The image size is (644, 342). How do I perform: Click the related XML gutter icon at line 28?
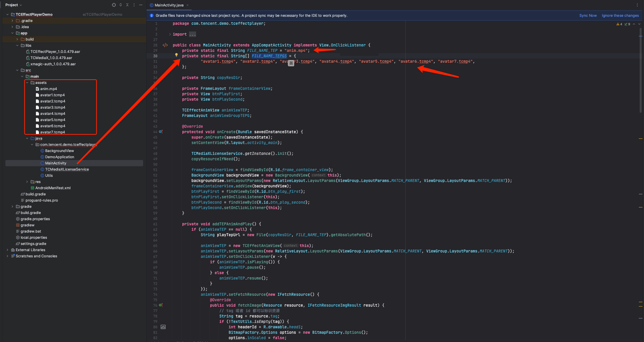(165, 45)
